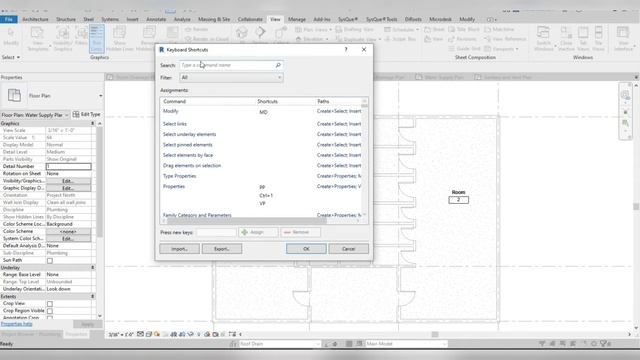This screenshot has height=360, width=640.
Task: Click the Guide Grid tool
Action: [464, 49]
